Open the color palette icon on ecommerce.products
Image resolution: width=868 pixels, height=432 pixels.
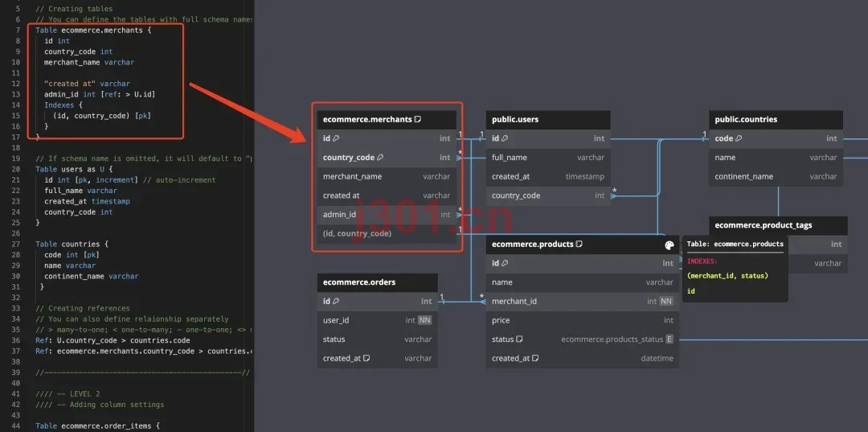(669, 245)
